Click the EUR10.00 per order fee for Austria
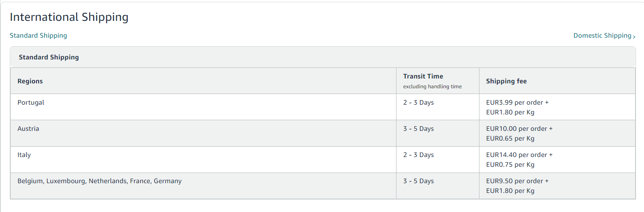Image resolution: width=644 pixels, height=212 pixels. pos(519,129)
